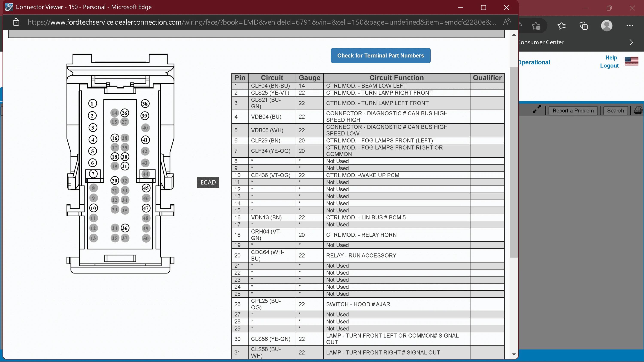Viewport: 644px width, 362px height.
Task: Click the Report a Problem button
Action: 573,110
